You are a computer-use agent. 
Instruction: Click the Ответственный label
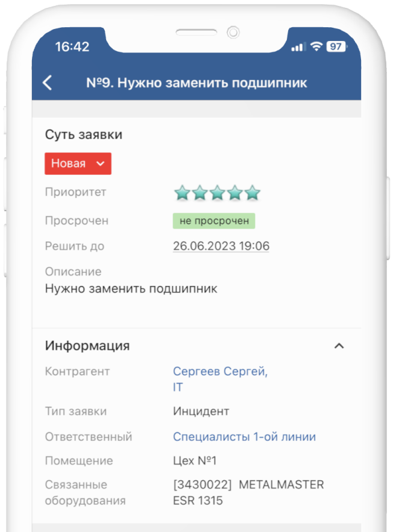coord(89,437)
